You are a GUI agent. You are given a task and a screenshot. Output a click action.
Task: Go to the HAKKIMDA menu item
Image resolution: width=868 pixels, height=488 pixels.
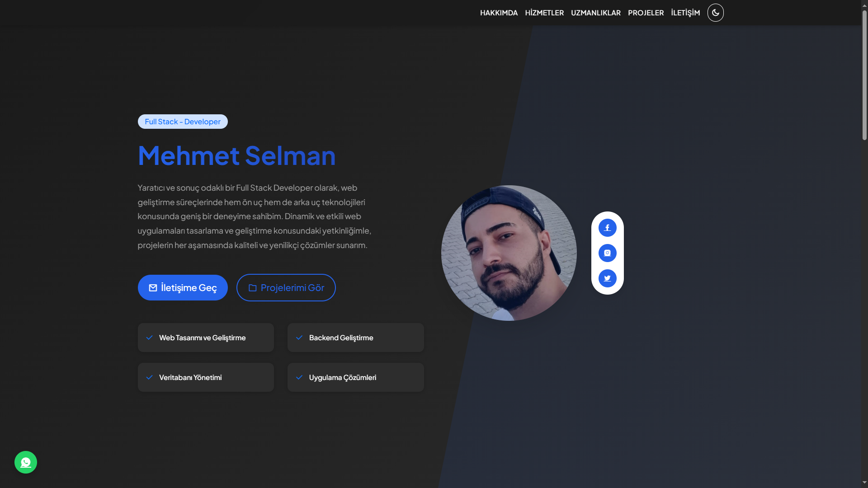point(499,13)
